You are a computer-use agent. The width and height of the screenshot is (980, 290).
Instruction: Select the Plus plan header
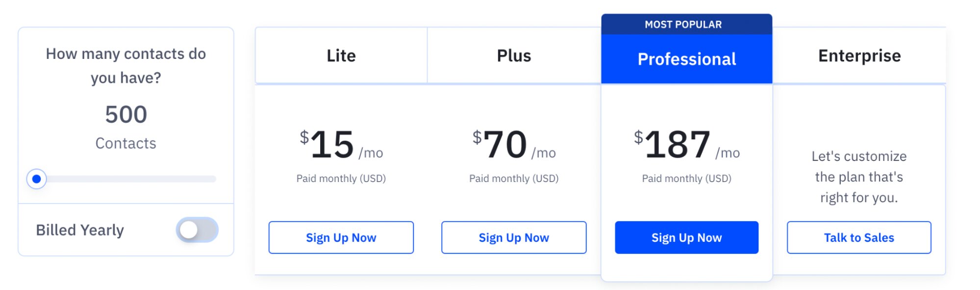(x=513, y=55)
